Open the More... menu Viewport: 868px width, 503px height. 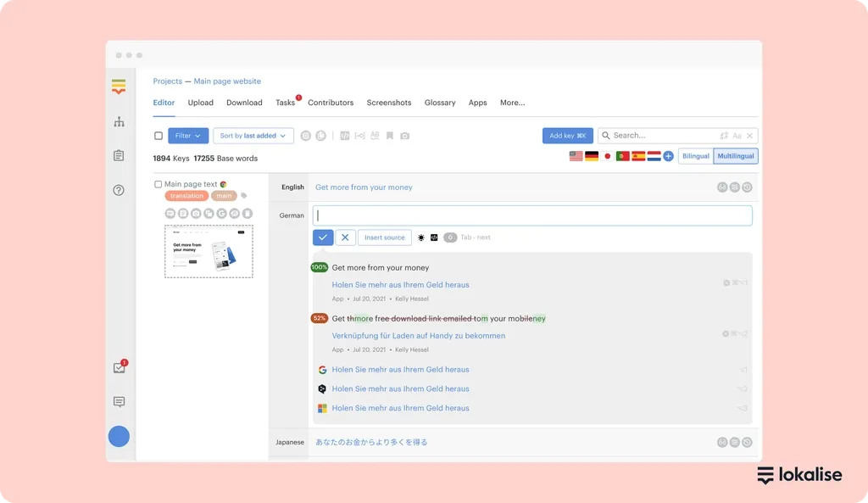pos(512,103)
